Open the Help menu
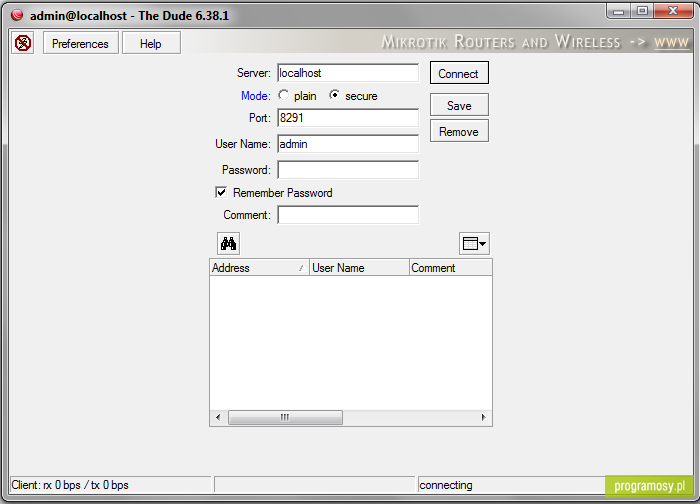The image size is (700, 504). [x=151, y=43]
